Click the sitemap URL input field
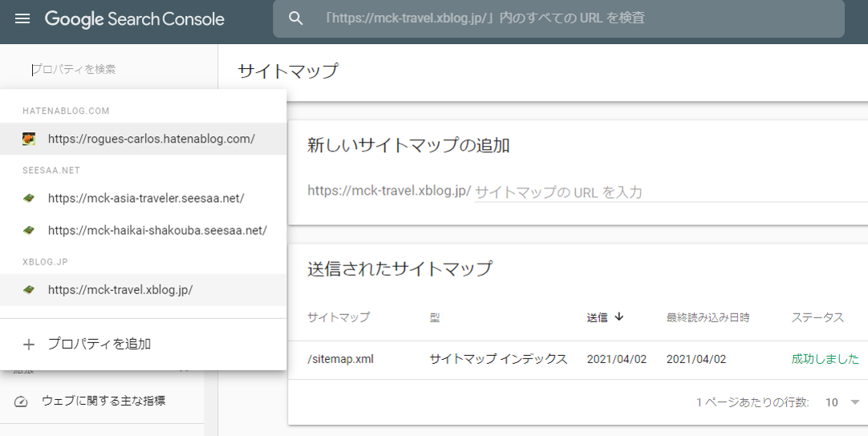868x436 pixels. pyautogui.click(x=671, y=192)
